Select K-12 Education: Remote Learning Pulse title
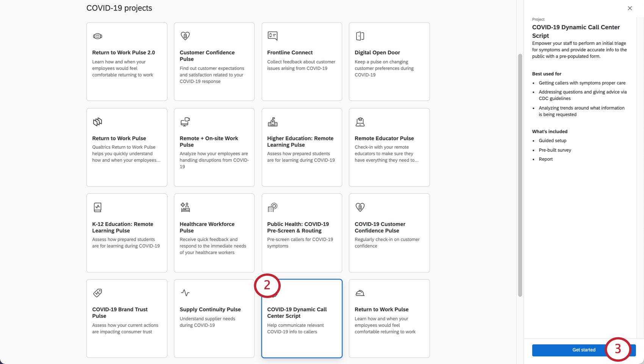Viewport: 644px width, 364px height. pyautogui.click(x=123, y=227)
